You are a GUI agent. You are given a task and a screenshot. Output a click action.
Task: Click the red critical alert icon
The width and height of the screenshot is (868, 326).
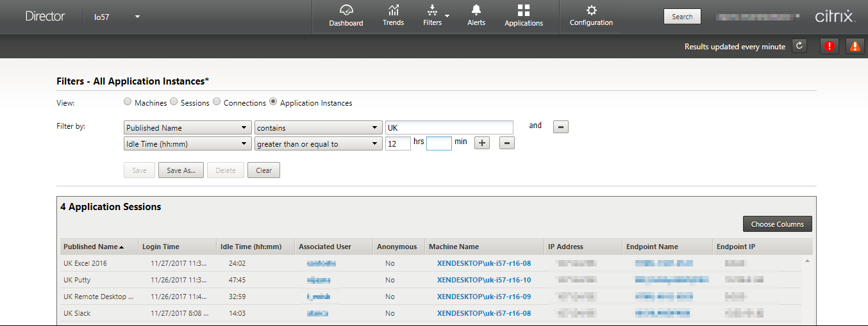point(830,46)
